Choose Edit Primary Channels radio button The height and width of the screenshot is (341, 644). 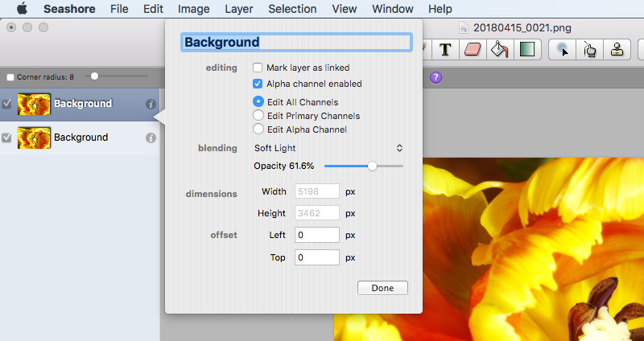(258, 116)
